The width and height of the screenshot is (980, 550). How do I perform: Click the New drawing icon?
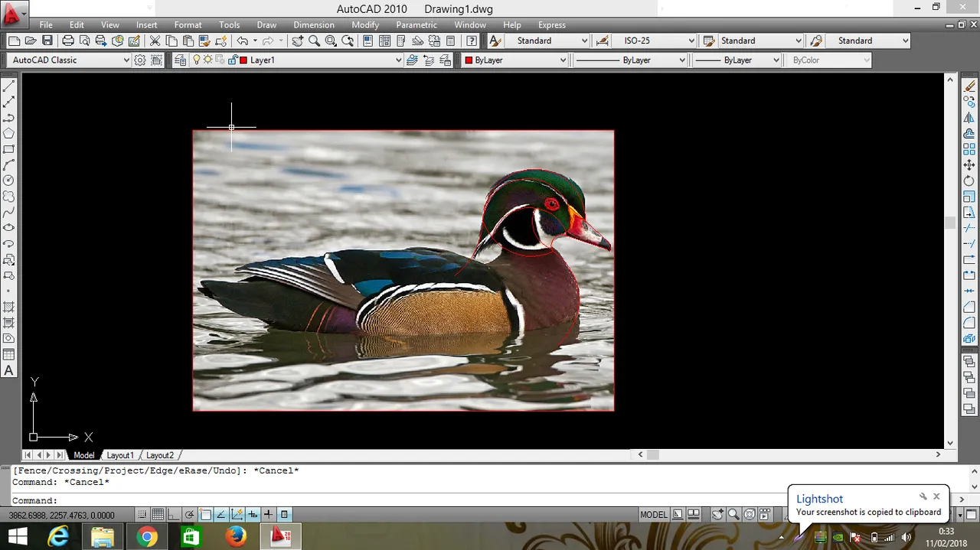click(15, 41)
